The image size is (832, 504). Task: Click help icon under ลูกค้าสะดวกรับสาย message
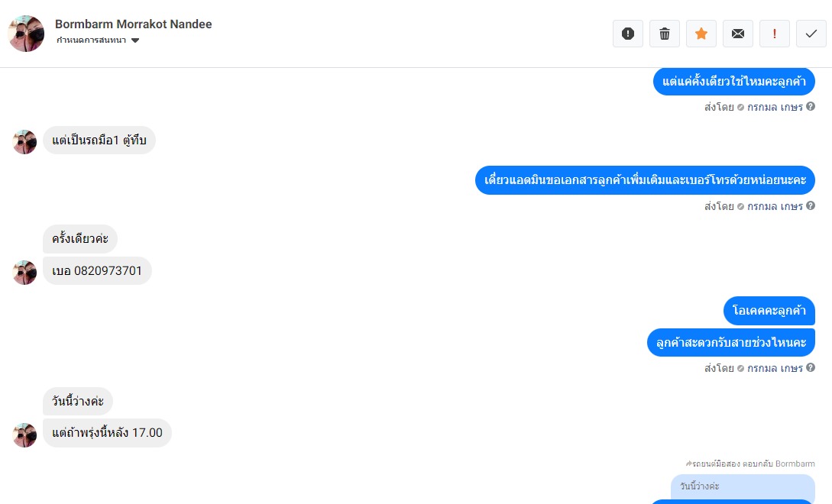click(x=811, y=367)
